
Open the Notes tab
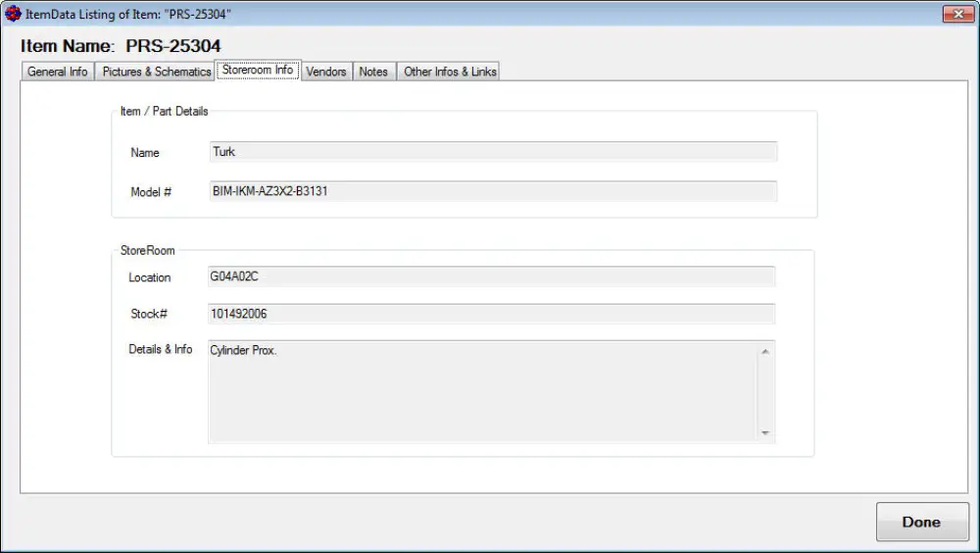tap(373, 72)
